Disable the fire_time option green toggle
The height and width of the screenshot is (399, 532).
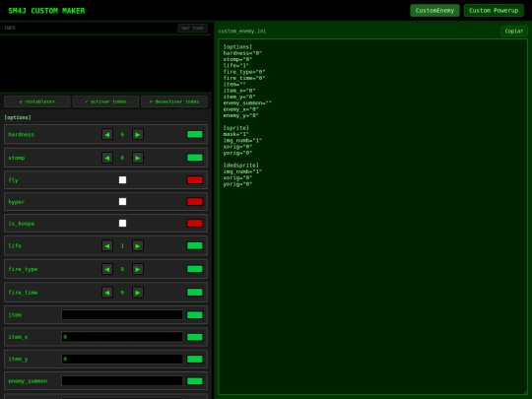pyautogui.click(x=195, y=293)
